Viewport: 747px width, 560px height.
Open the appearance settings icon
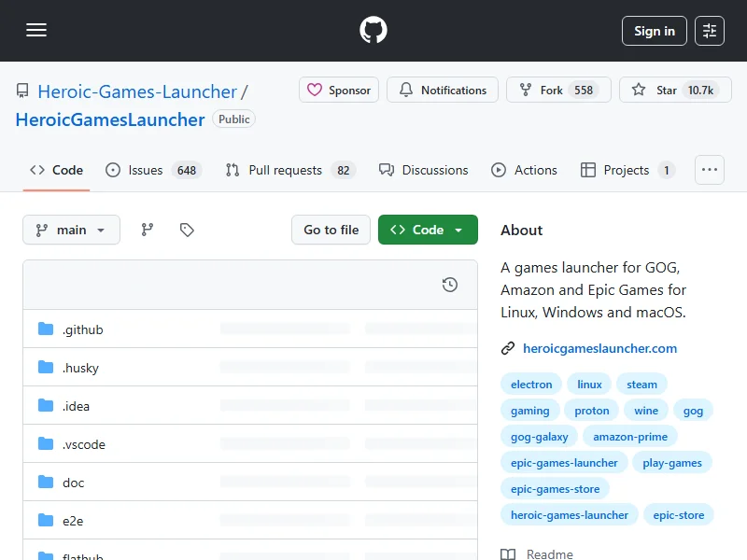point(710,31)
